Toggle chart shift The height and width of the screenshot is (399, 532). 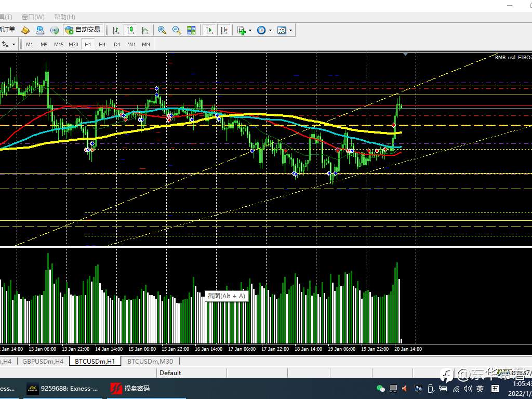pos(224,30)
